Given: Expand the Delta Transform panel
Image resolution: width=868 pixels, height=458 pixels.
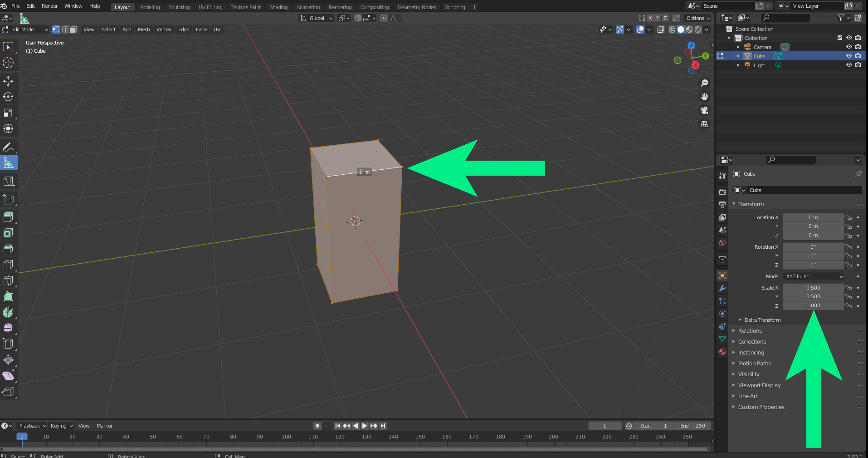Looking at the screenshot, I should 762,320.
